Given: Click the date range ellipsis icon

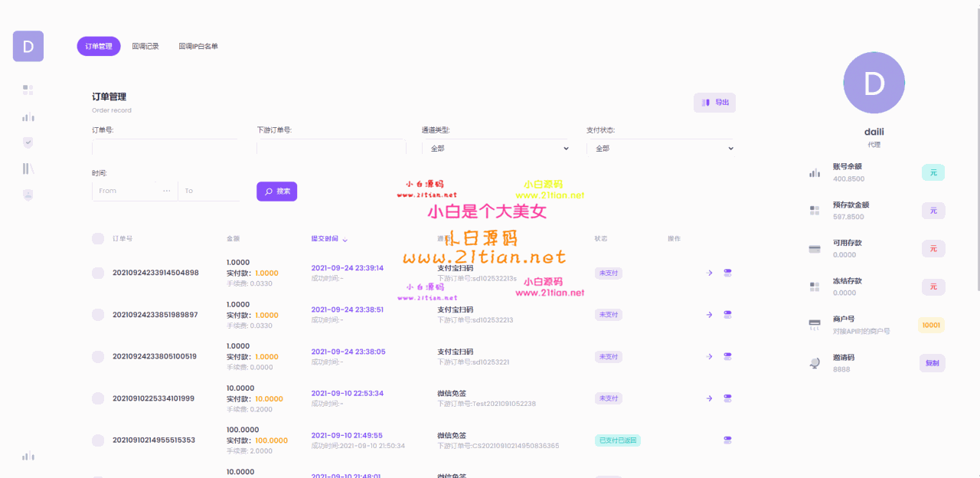Looking at the screenshot, I should click(x=167, y=191).
